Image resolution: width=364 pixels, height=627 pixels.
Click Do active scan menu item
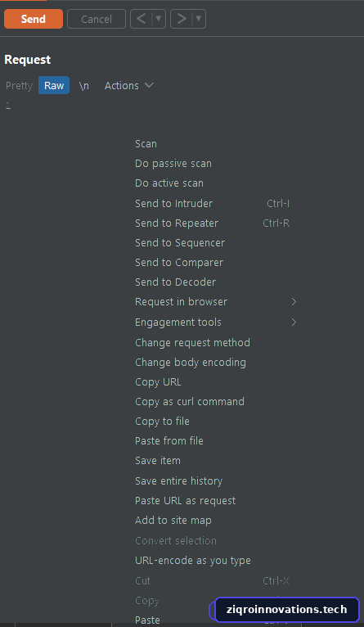169,183
